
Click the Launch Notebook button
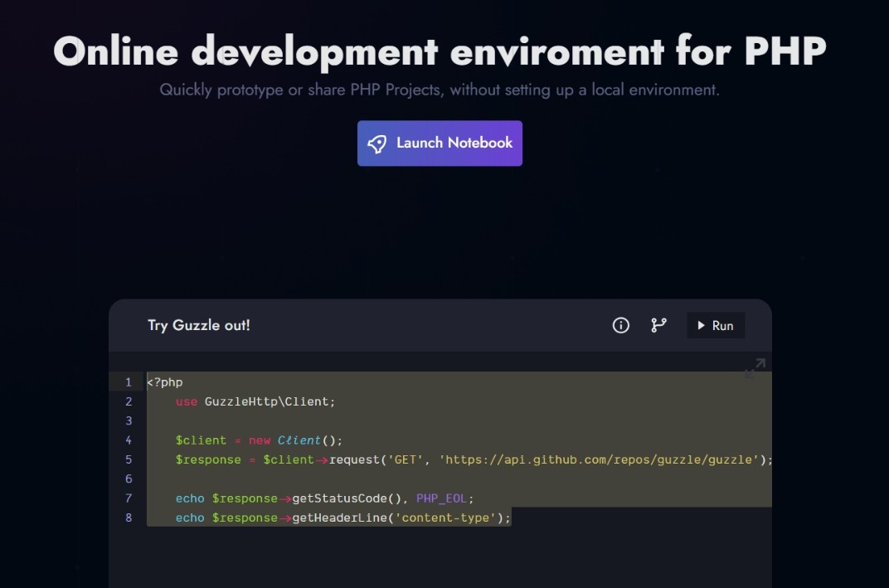pos(440,143)
